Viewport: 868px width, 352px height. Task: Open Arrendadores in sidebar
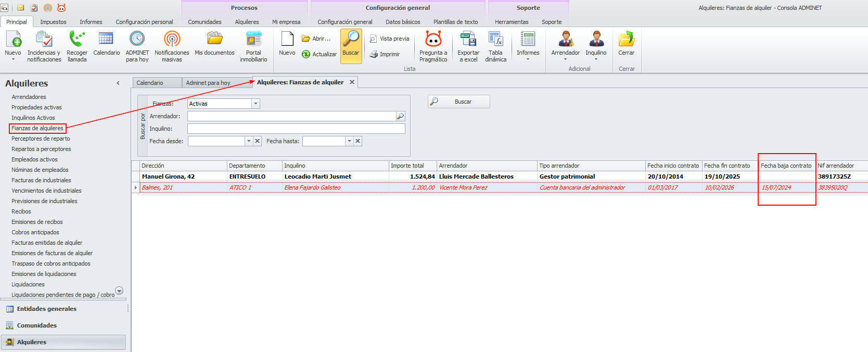tap(29, 97)
